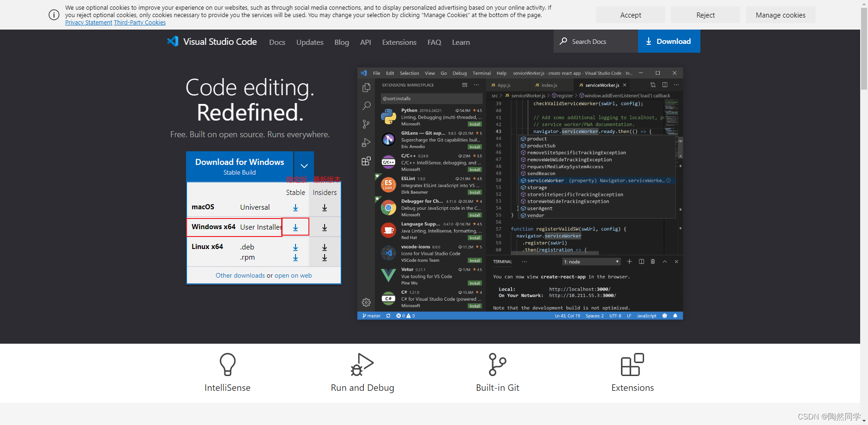
Task: Reject the optional cookies
Action: (x=705, y=15)
